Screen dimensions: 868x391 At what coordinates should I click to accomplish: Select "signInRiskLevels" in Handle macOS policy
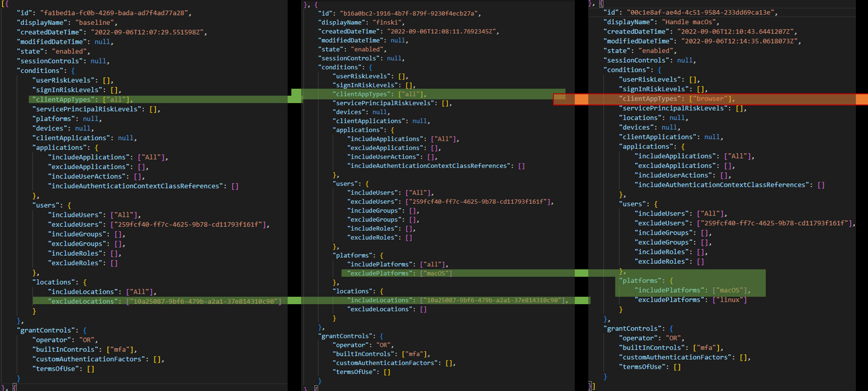click(664, 89)
